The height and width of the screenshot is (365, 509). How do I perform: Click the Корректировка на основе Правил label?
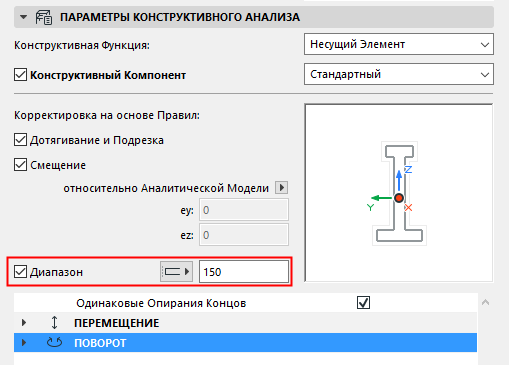point(107,115)
